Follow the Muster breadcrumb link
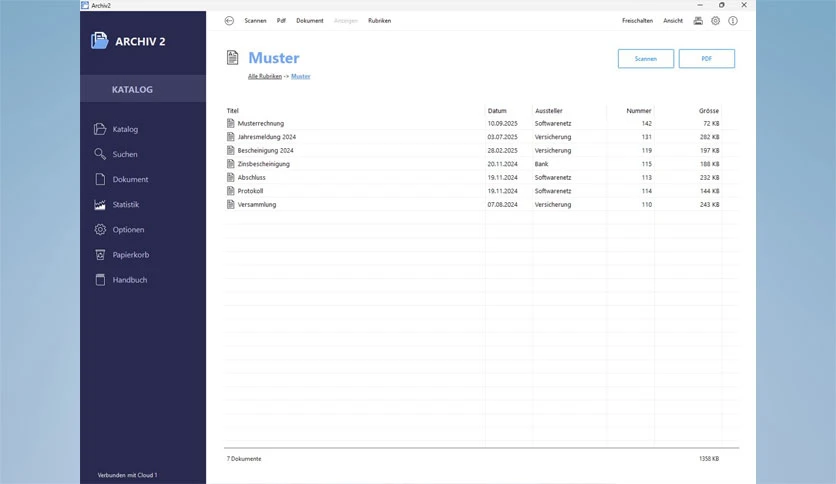Viewport: 836px width, 484px height. pos(301,76)
